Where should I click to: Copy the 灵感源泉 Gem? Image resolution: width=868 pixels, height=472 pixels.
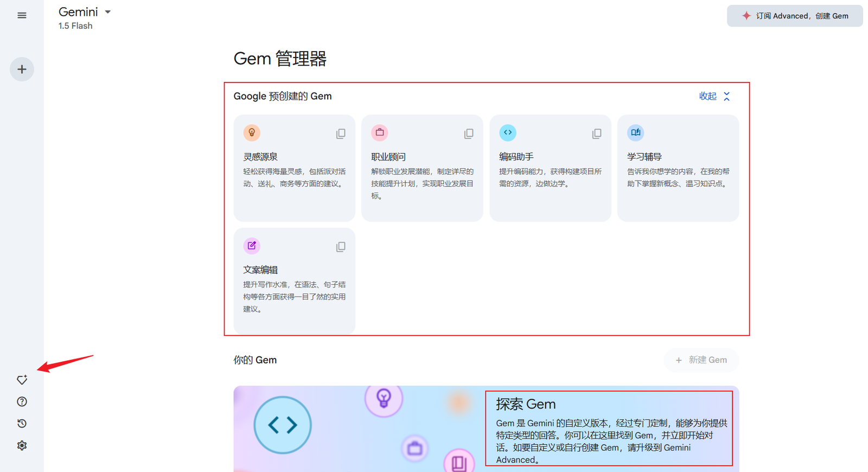click(341, 133)
